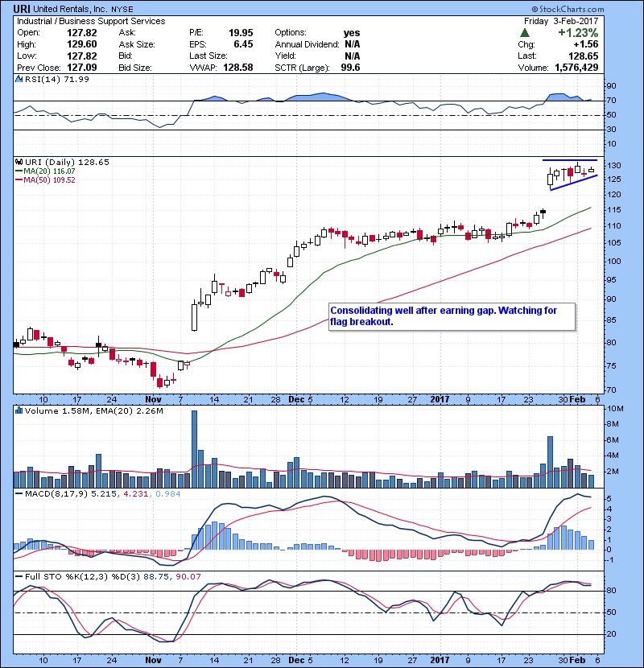
Task: Click the 2017 label on price chart axis
Action: [440, 400]
